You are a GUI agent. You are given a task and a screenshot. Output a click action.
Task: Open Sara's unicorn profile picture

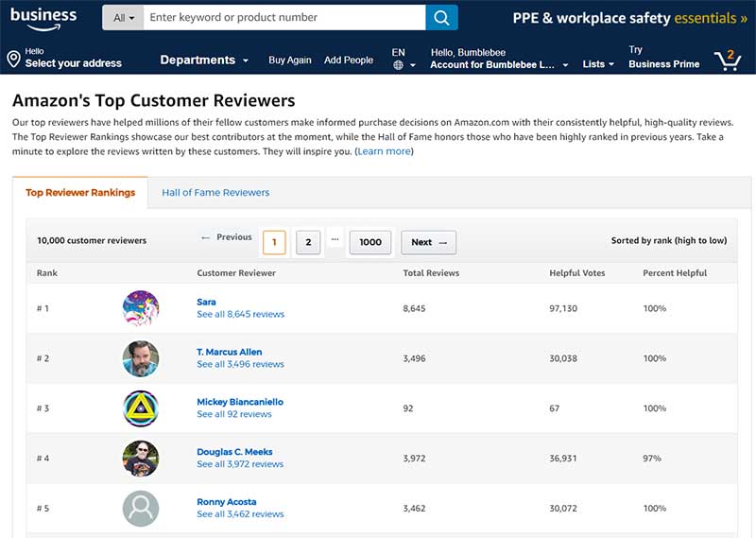coord(141,308)
